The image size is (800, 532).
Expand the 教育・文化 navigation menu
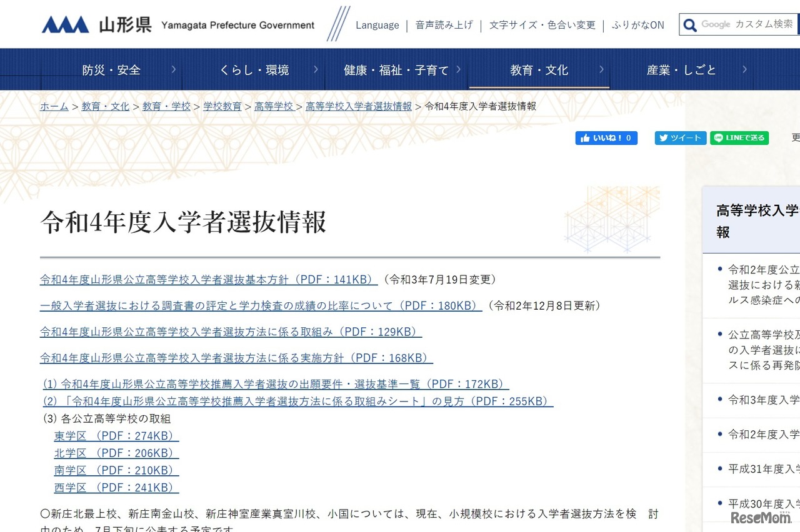[x=601, y=70]
